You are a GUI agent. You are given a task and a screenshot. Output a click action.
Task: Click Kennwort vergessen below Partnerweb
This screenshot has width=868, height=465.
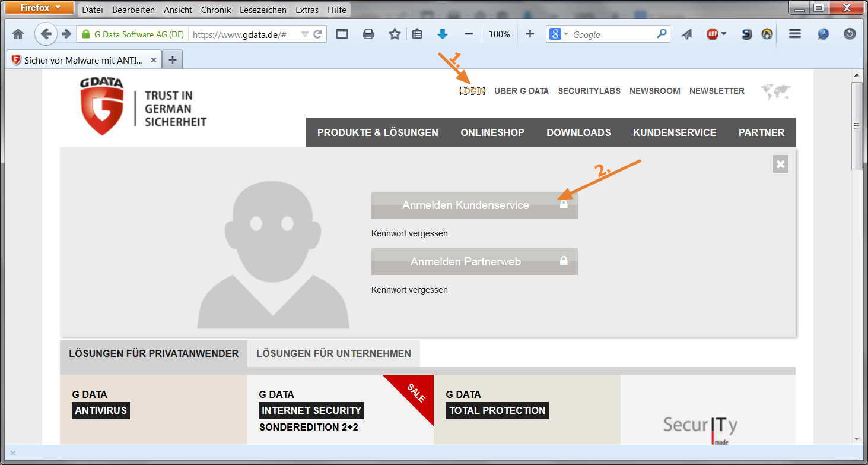click(x=409, y=290)
